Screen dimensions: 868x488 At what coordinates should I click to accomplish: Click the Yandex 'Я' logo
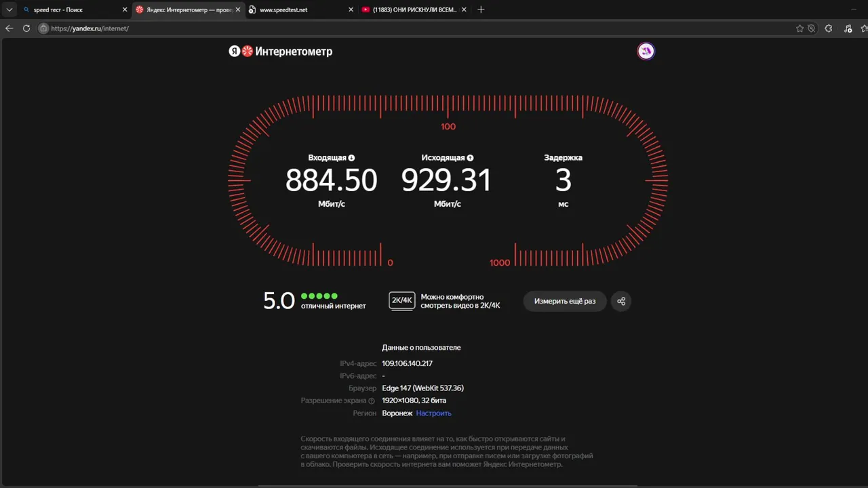pyautogui.click(x=235, y=51)
